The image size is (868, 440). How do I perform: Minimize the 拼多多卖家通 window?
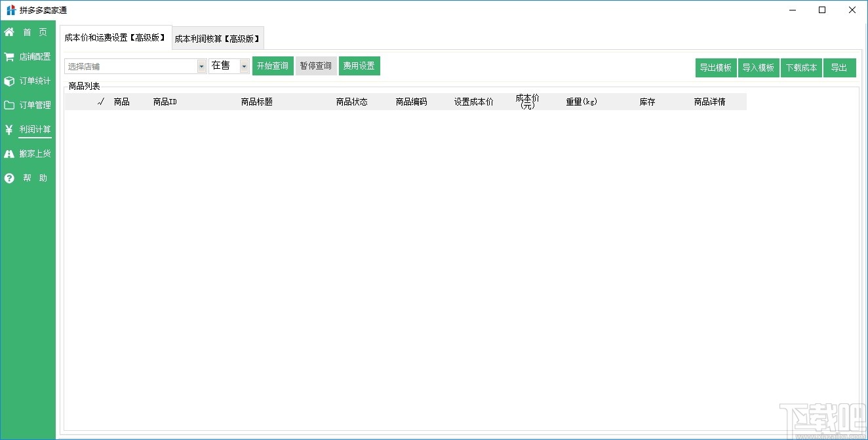point(793,10)
